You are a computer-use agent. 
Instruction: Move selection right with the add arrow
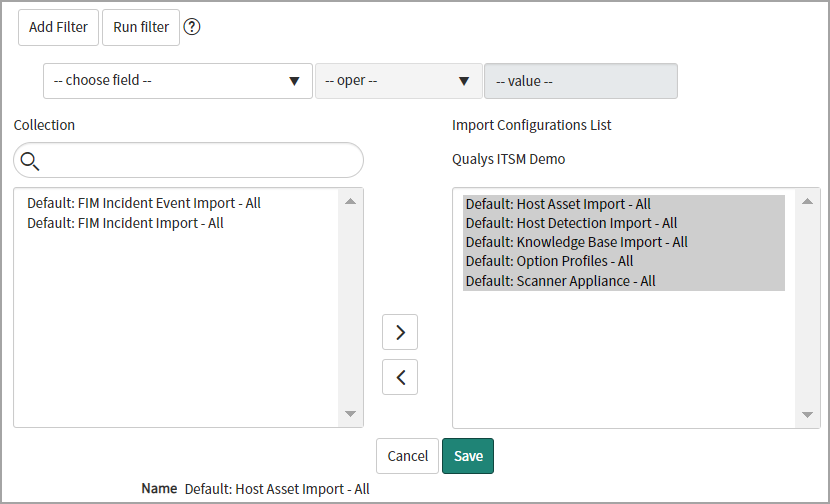point(400,332)
